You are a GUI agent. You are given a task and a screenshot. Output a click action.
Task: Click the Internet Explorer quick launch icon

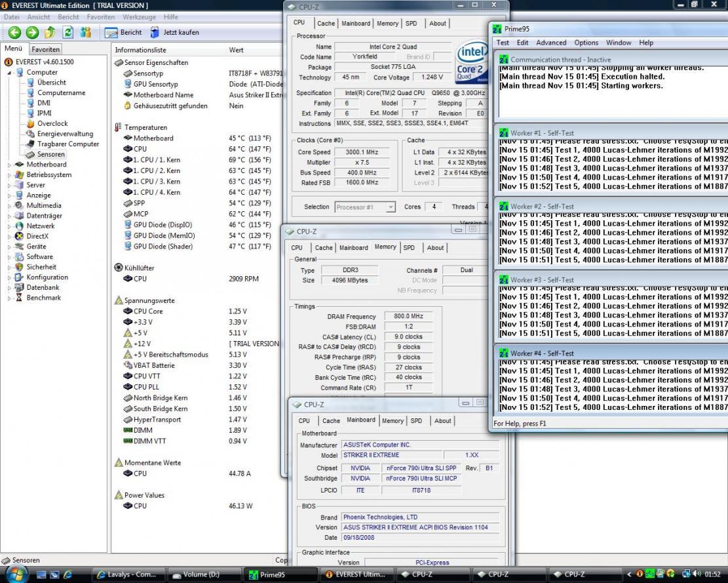pyautogui.click(x=68, y=574)
